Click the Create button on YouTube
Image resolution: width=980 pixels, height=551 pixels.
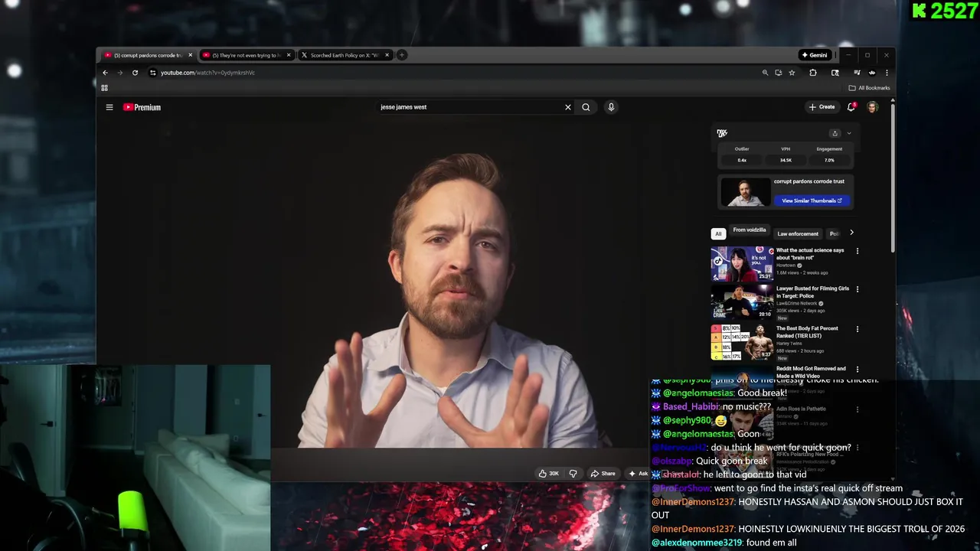click(822, 107)
